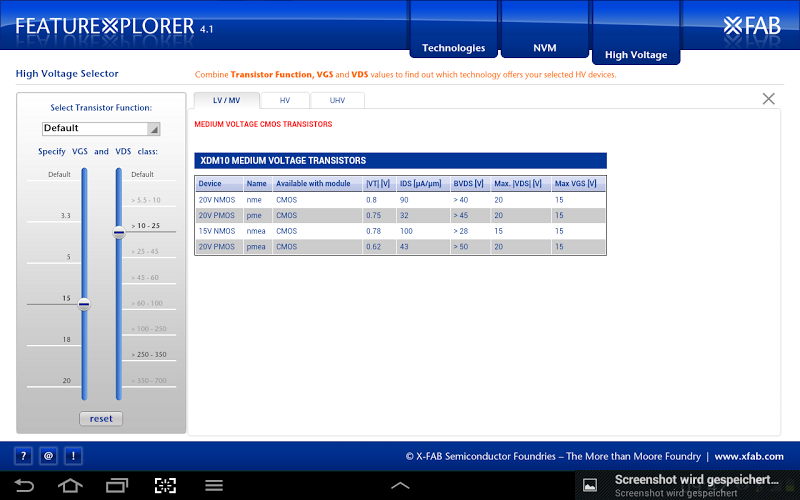Viewport: 800px width, 500px height.
Task: Set VGS class to 5
Action: [68, 257]
